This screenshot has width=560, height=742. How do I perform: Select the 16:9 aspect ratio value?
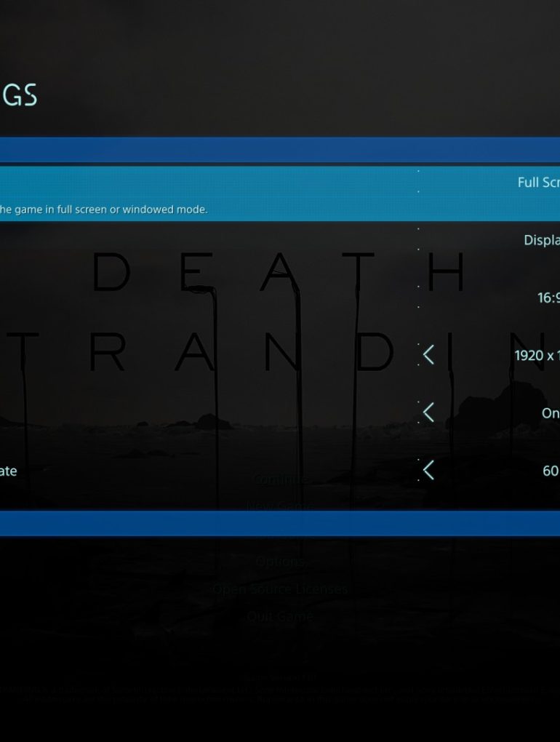(548, 298)
